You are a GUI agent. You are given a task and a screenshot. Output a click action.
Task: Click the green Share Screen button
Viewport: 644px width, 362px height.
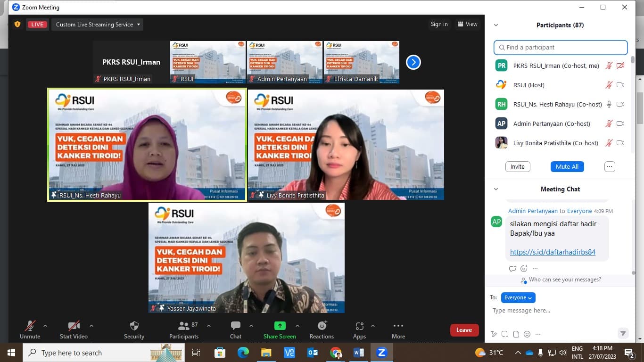280,329
